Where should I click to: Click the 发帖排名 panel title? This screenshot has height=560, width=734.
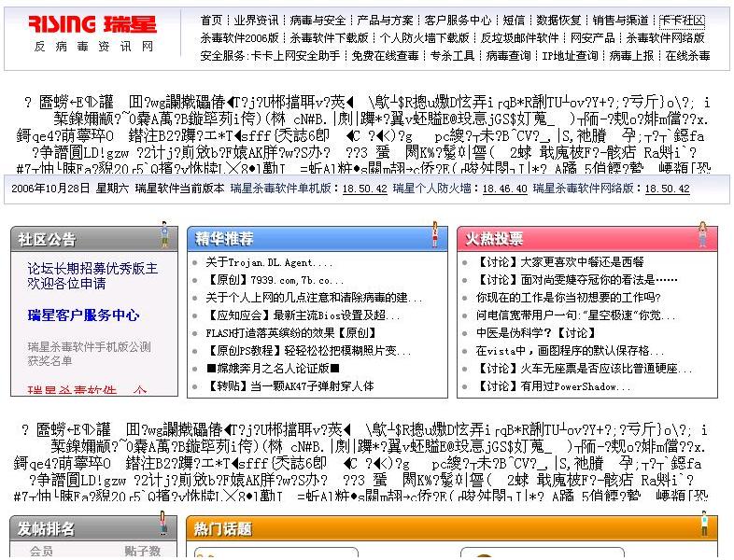[46, 529]
